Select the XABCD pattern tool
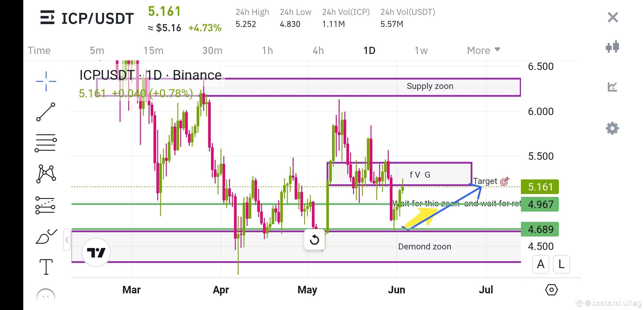The width and height of the screenshot is (644, 310). point(46,174)
